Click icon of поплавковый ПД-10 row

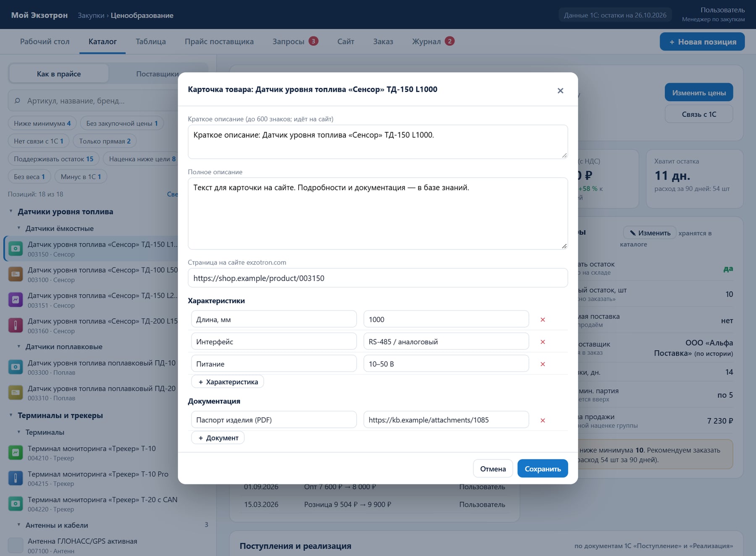pyautogui.click(x=16, y=367)
